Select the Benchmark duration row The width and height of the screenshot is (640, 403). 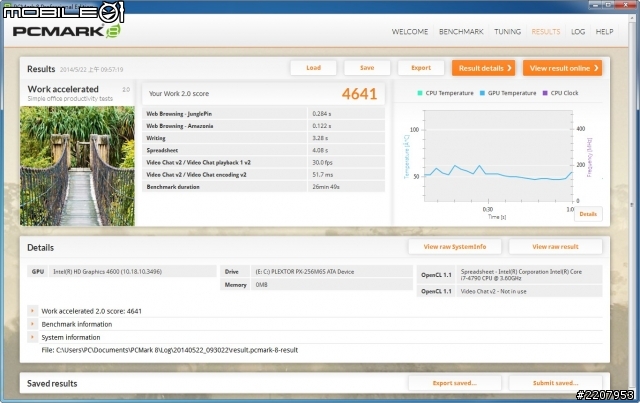click(x=264, y=187)
